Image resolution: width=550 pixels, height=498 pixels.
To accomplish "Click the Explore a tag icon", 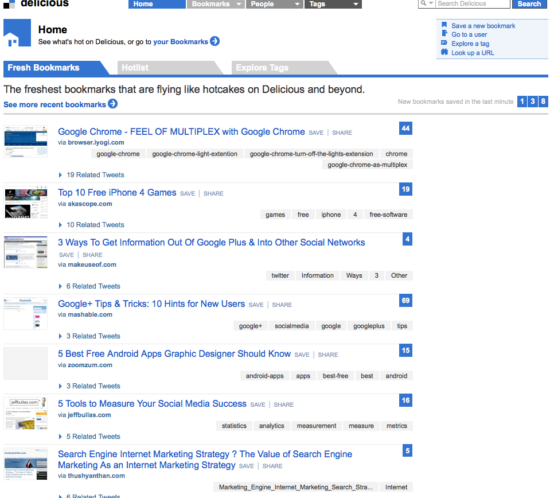I will [x=444, y=43].
